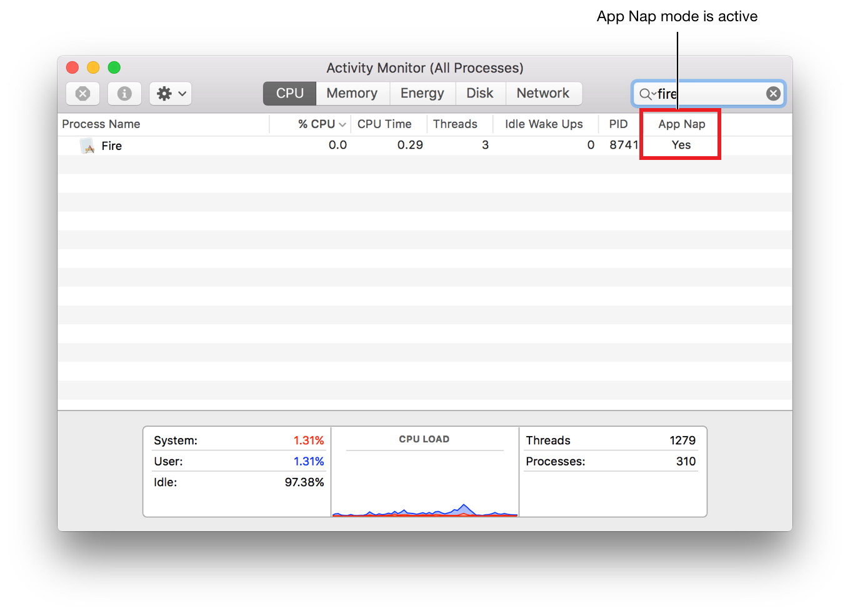This screenshot has height=616, width=850.
Task: Open process info with the inspect icon
Action: coord(124,93)
